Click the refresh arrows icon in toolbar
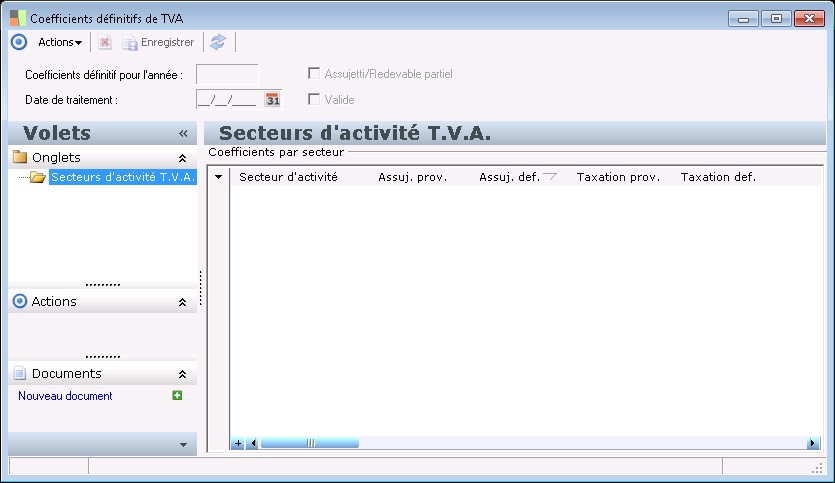This screenshot has width=835, height=483. [218, 42]
